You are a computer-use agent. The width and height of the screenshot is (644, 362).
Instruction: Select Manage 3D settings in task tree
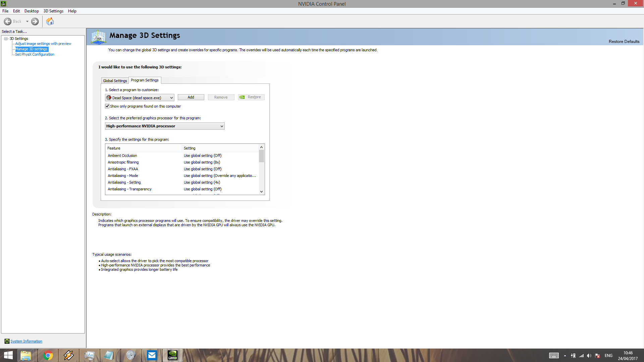(x=32, y=49)
